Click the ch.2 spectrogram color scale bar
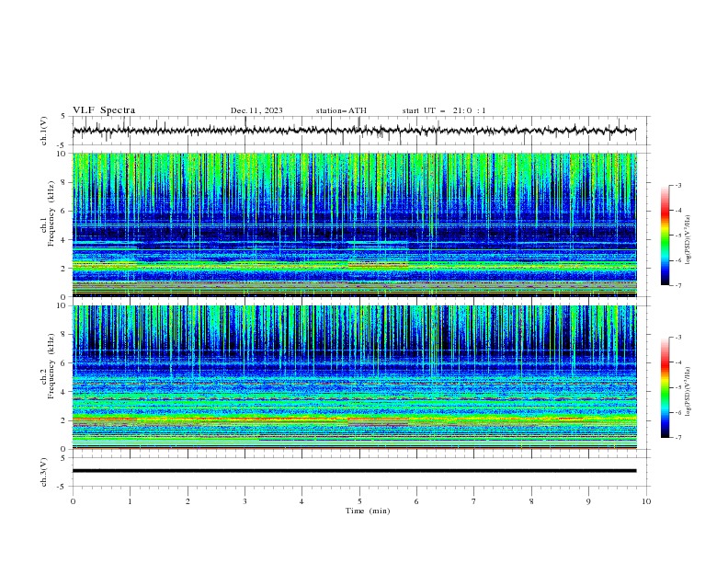 tap(665, 387)
